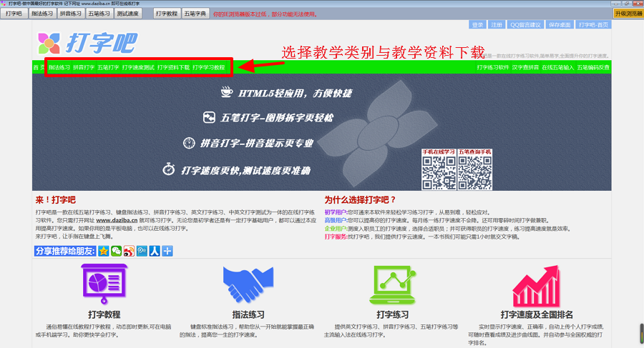644x348 pixels.
Task: Click the 打字练习 card heading
Action: [x=392, y=314]
